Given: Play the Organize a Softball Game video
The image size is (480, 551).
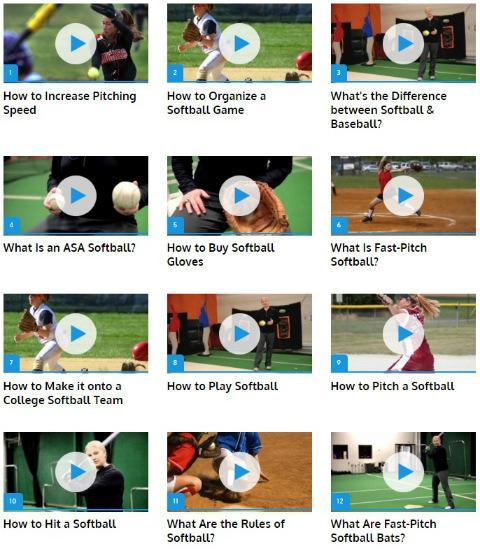Looking at the screenshot, I should point(240,44).
